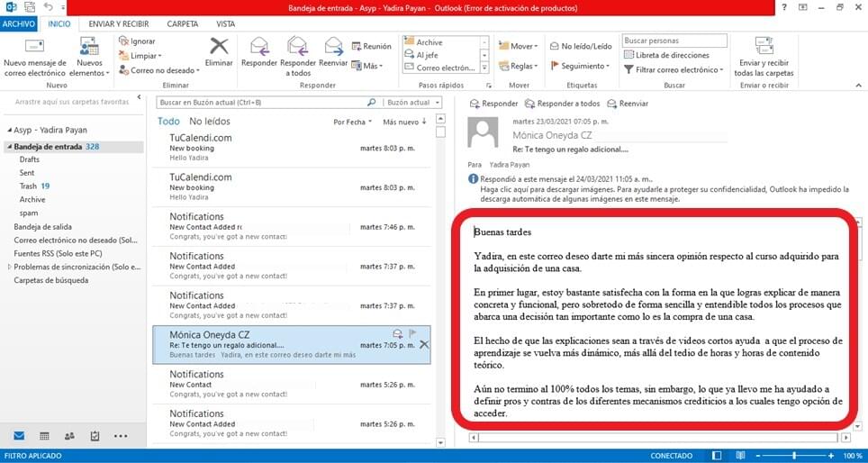
Task: Open more navigation options dots
Action: click(x=121, y=436)
